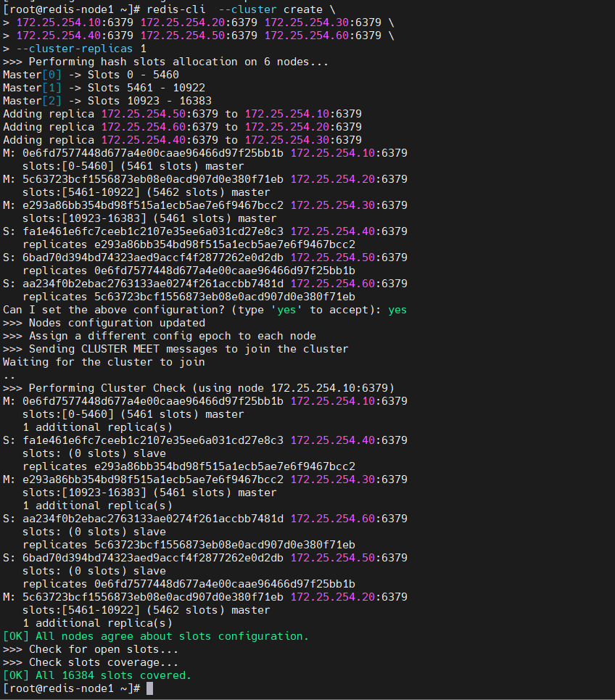Screen dimensions: 615x700
Task: Click the Master[1] -> Slots 5461 - 10922 line
Action: click(104, 88)
